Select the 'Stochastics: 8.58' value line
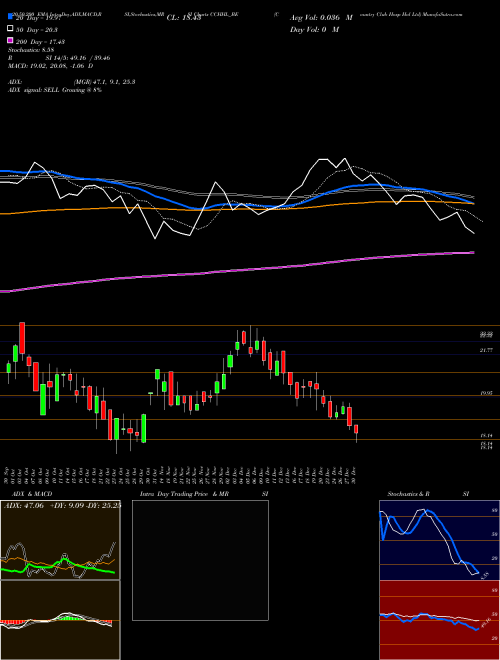 pyautogui.click(x=32, y=50)
